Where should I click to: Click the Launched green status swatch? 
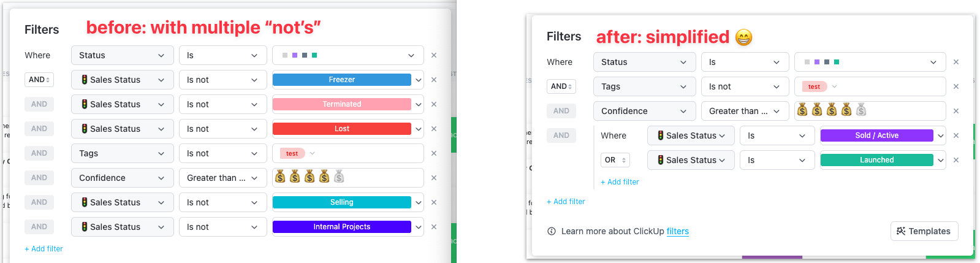pyautogui.click(x=877, y=160)
